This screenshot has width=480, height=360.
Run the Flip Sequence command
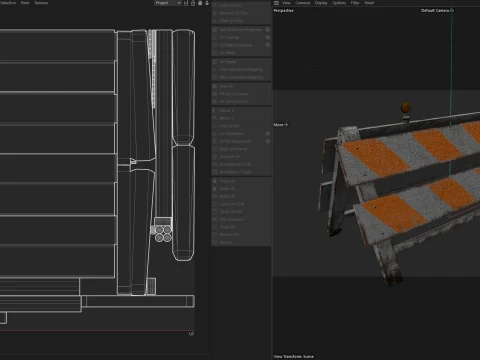tap(241, 219)
